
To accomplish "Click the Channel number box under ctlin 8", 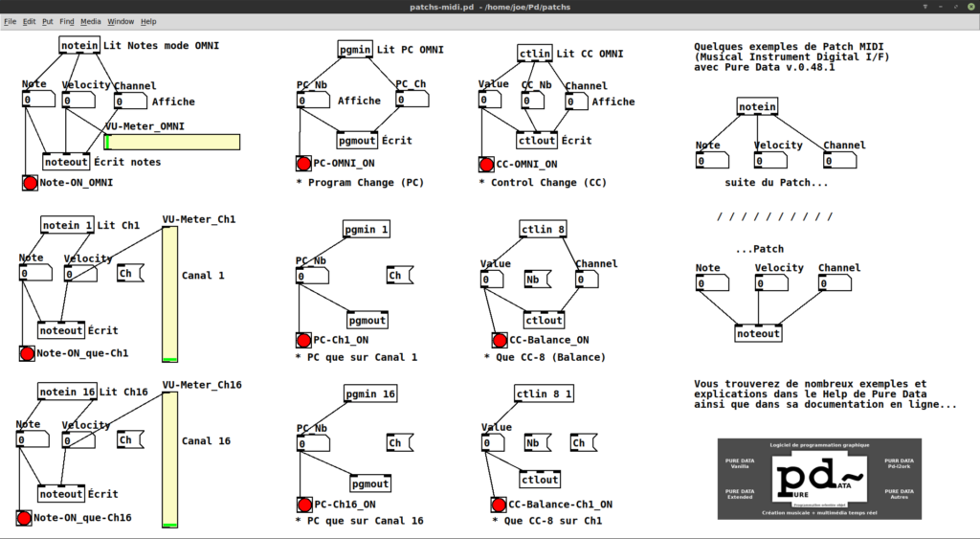I will click(587, 281).
